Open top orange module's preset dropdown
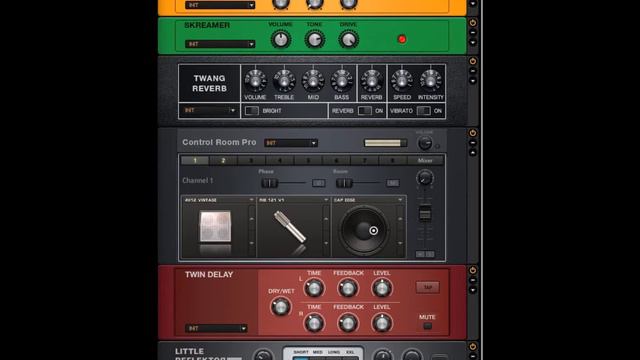Image resolution: width=640 pixels, height=360 pixels. 220,5
